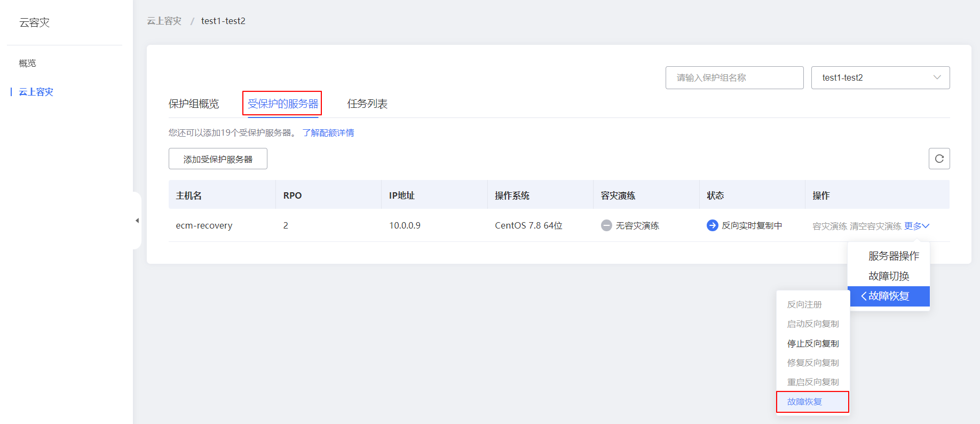Expand the 更多 dropdown in operations column
The width and height of the screenshot is (980, 424).
pyautogui.click(x=916, y=226)
